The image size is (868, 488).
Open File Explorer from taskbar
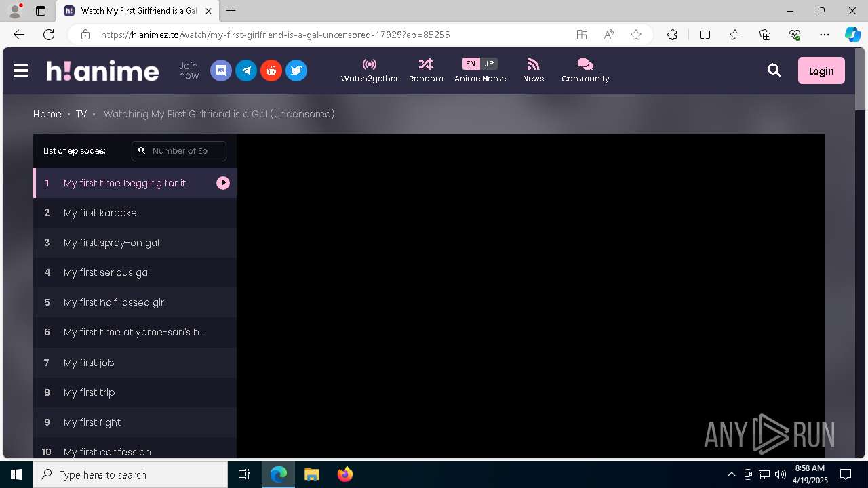[312, 474]
